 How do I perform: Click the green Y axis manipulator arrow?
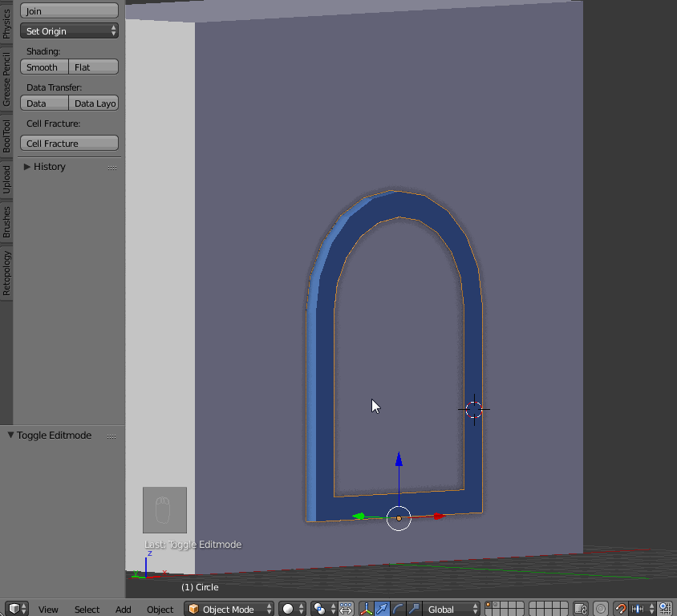click(x=359, y=516)
